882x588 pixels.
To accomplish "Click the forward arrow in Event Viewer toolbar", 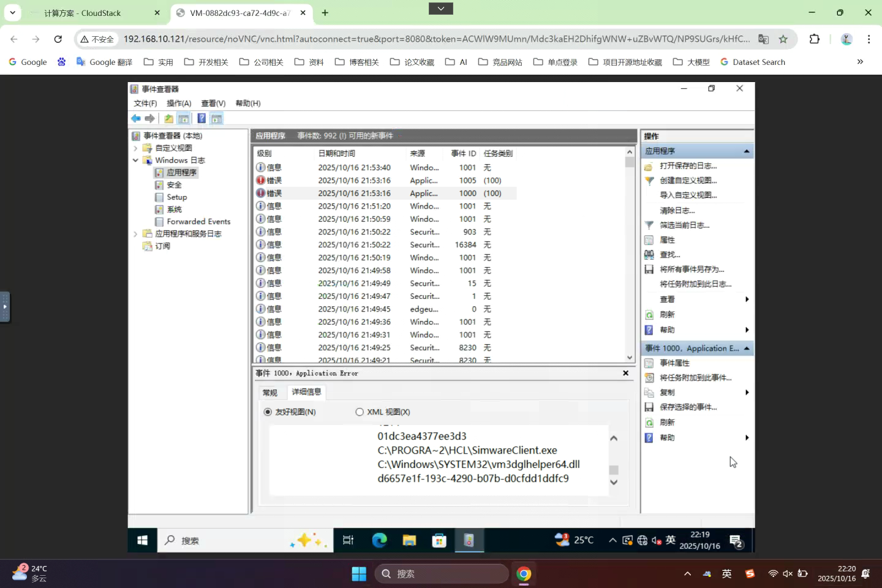I will pos(149,119).
